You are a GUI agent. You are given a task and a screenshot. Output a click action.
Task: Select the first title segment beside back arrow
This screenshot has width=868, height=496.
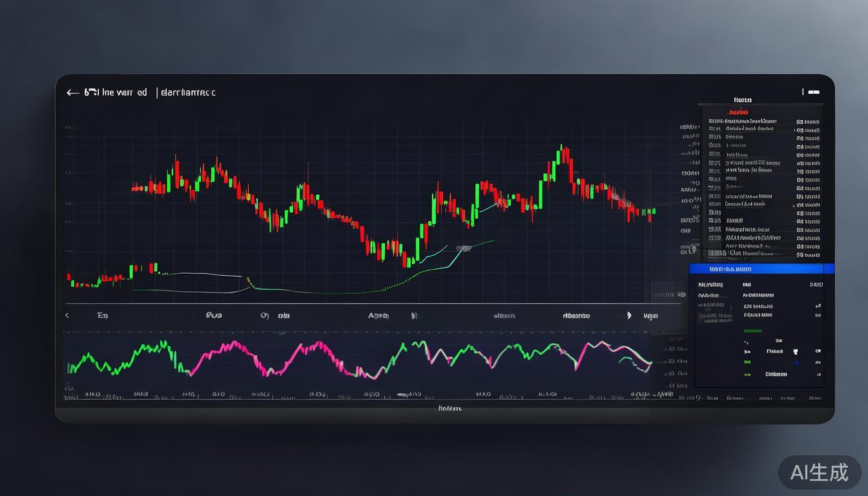pos(116,92)
